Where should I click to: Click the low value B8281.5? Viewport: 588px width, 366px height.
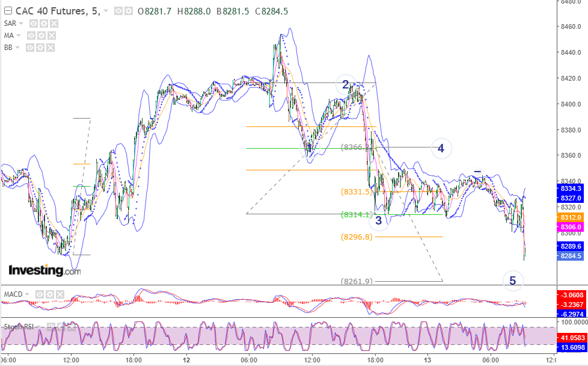(233, 11)
